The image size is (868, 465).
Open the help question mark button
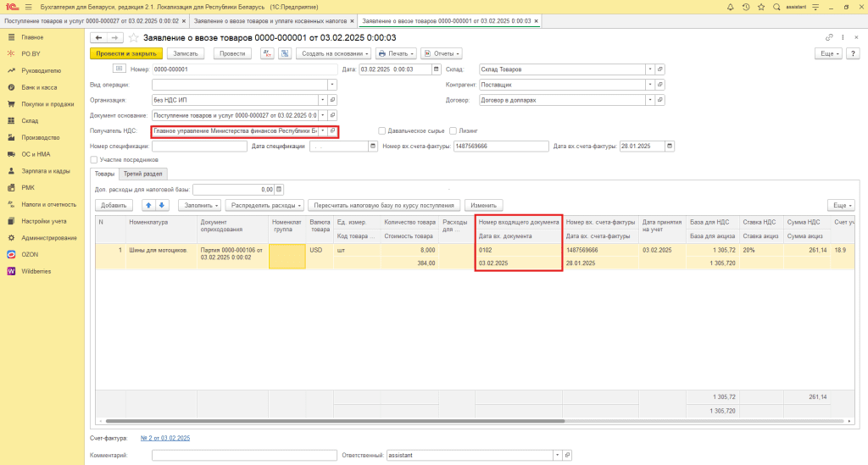853,53
